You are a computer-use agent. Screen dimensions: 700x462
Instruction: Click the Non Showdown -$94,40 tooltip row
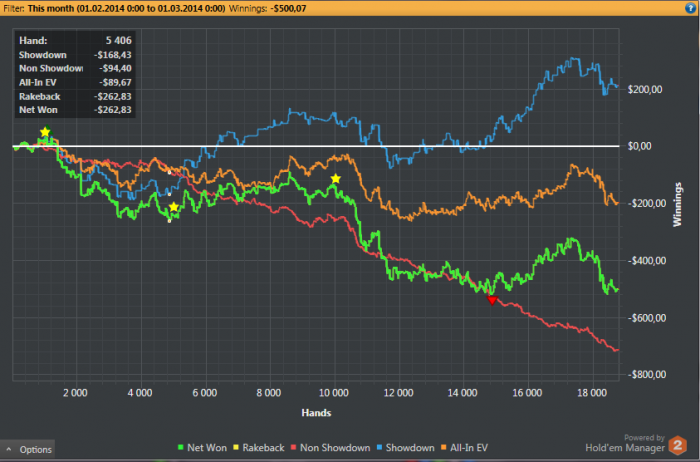tap(75, 68)
